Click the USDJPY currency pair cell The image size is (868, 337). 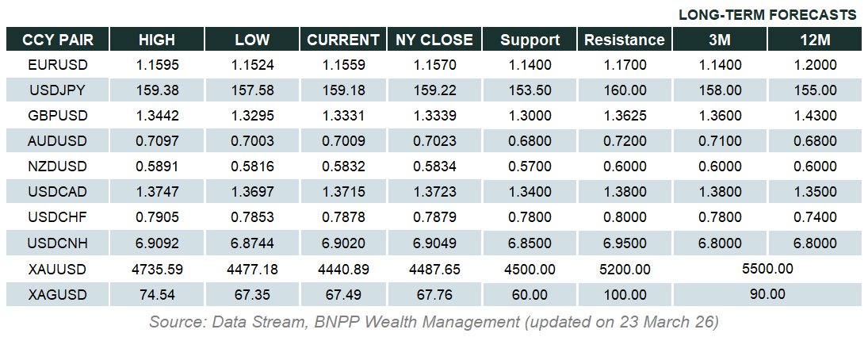pos(55,90)
